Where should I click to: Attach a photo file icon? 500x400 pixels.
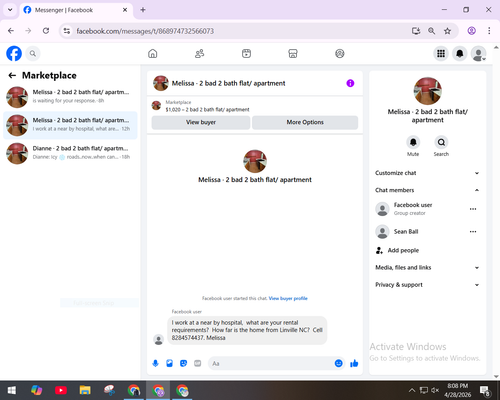coord(169,363)
